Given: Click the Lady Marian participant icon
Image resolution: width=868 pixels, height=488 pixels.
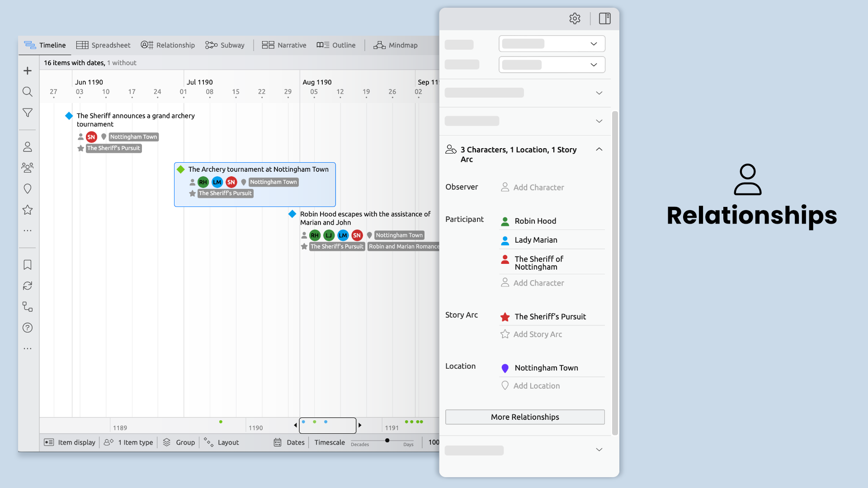Looking at the screenshot, I should pos(505,240).
